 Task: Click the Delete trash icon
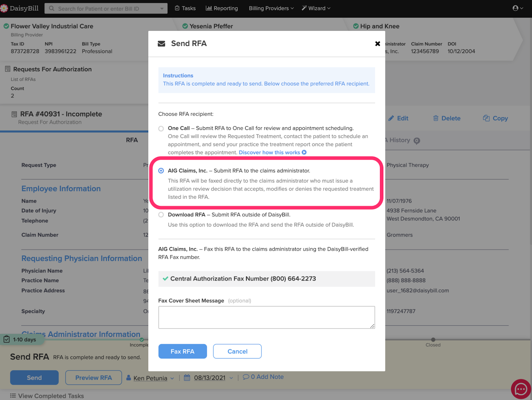[x=436, y=118]
